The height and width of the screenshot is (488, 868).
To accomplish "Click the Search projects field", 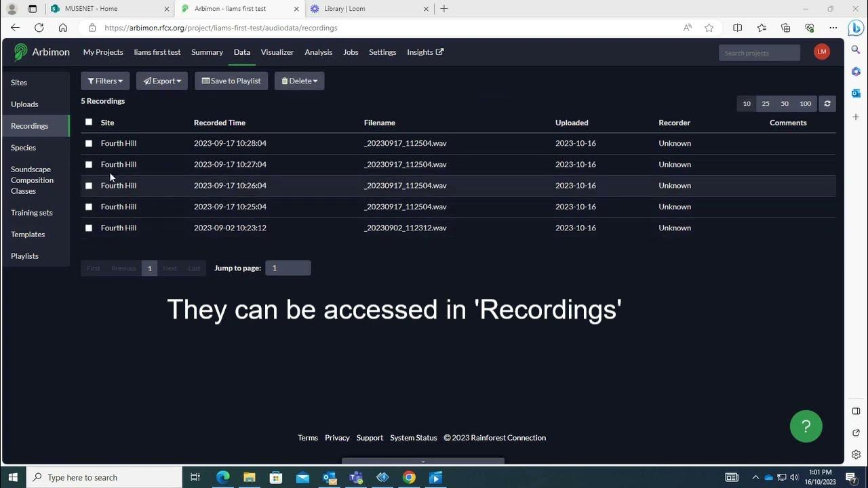I will (x=759, y=53).
